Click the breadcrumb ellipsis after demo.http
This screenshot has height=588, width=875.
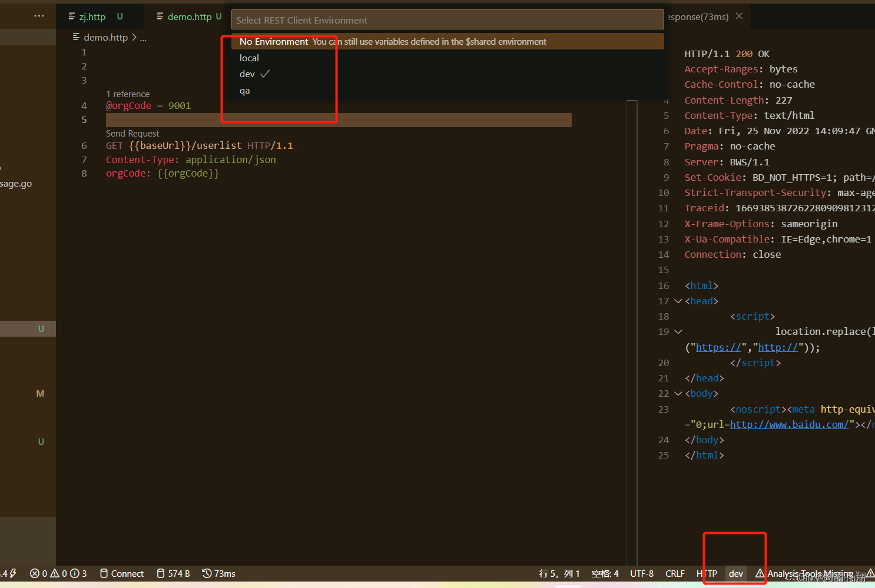[x=143, y=38]
